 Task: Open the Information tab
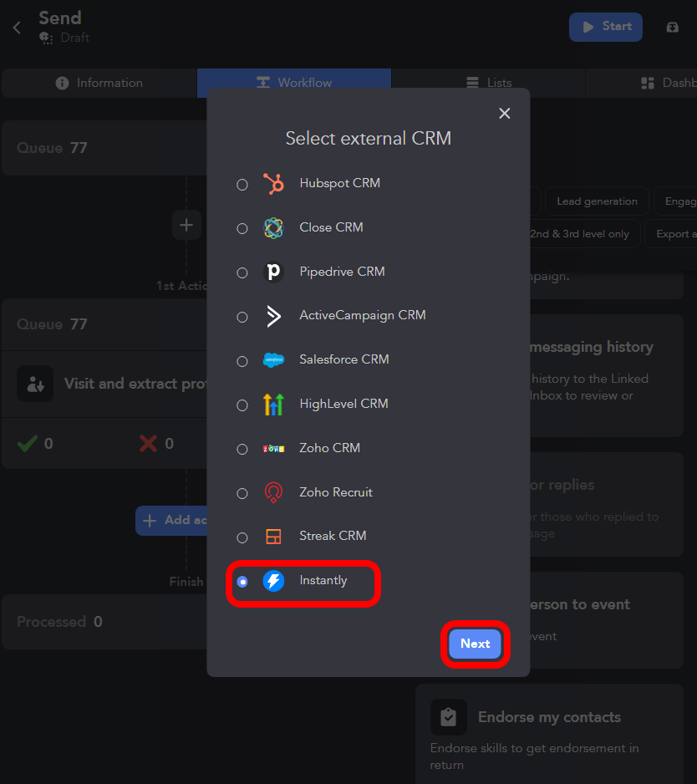click(99, 83)
